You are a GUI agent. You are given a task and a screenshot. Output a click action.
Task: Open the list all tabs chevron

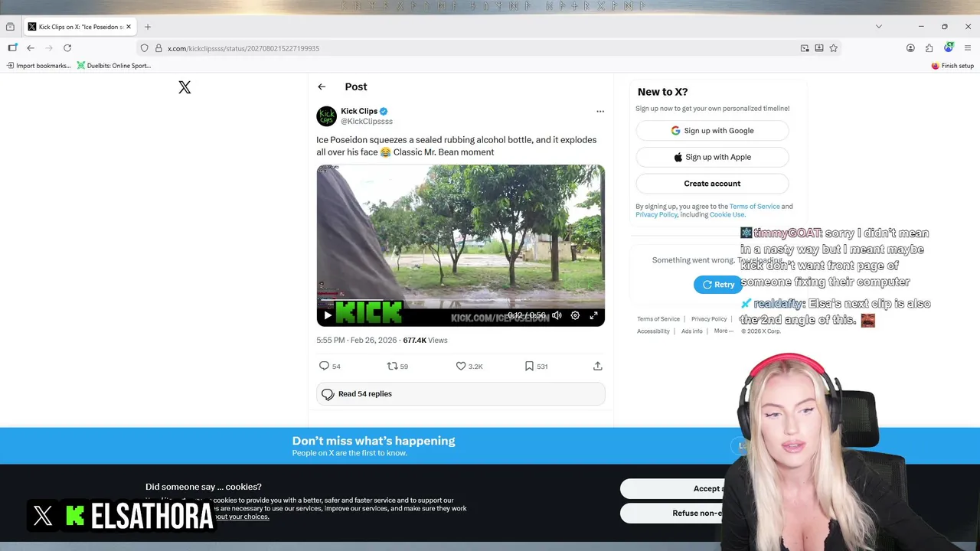(x=878, y=27)
